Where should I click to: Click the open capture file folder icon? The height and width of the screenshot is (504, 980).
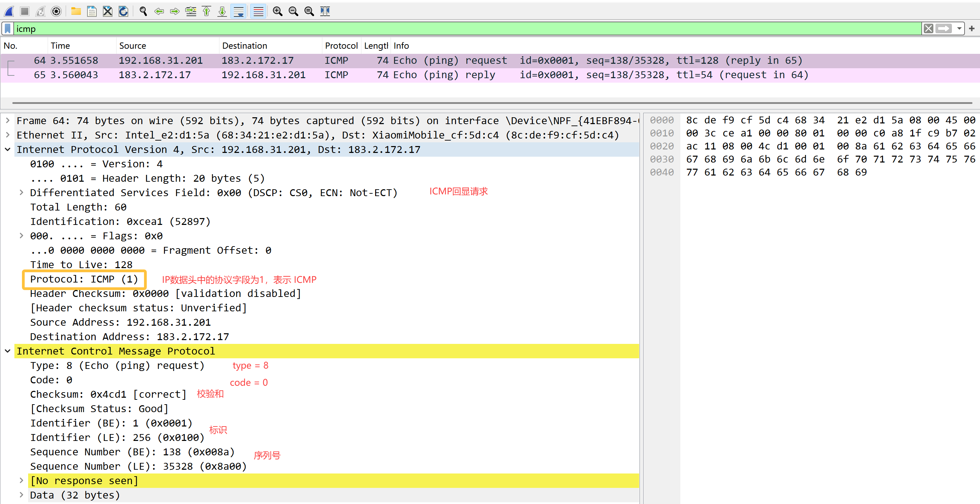click(76, 11)
